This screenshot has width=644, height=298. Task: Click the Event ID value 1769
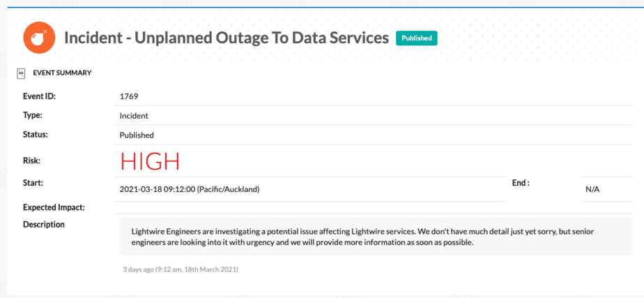click(129, 96)
